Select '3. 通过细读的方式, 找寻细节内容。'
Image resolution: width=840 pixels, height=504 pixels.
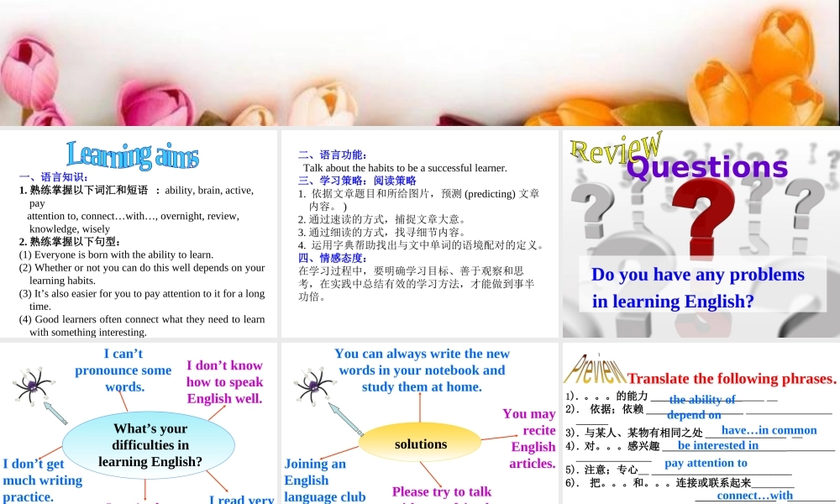pos(384,232)
